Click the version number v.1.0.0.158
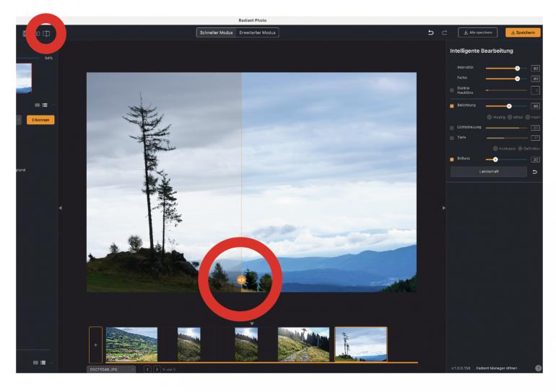556x392 pixels. [461, 368]
